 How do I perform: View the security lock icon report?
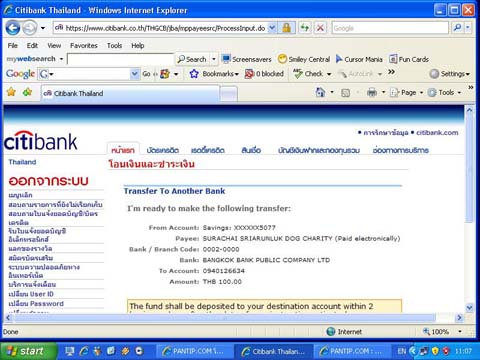tap(286, 28)
